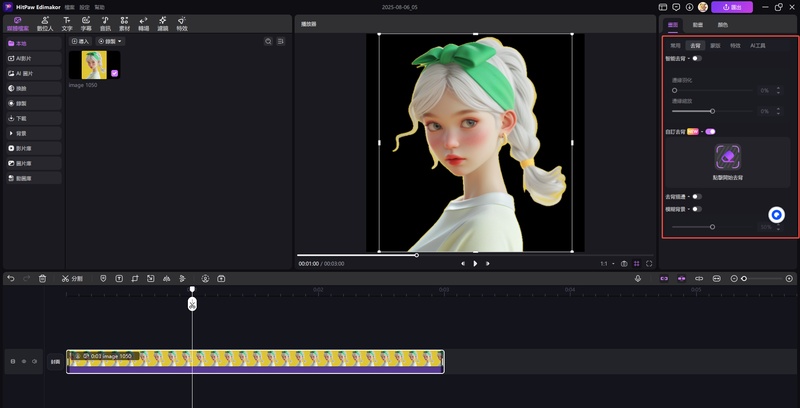Open the 特效 effects tool in top toolbar
The height and width of the screenshot is (408, 800).
pyautogui.click(x=182, y=23)
